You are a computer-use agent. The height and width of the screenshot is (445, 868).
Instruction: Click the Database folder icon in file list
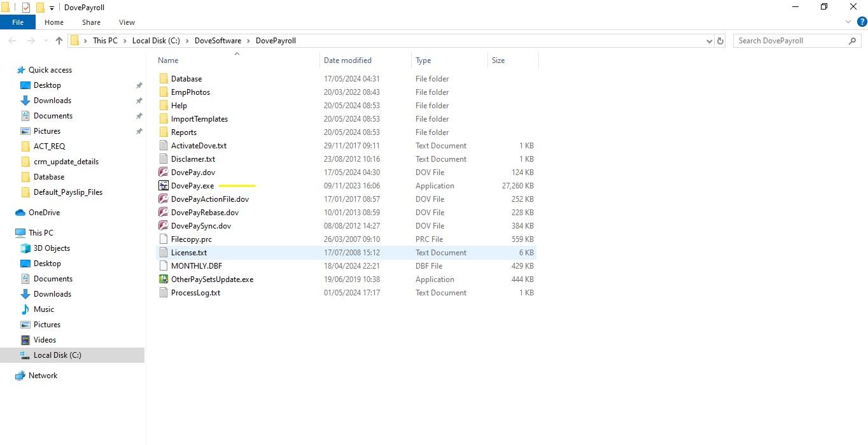[x=164, y=79]
